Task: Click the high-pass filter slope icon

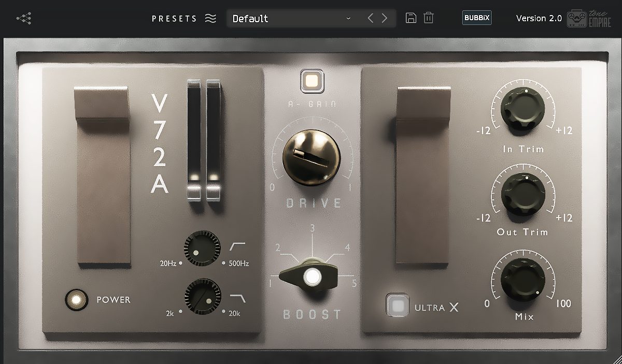Action: [x=237, y=246]
